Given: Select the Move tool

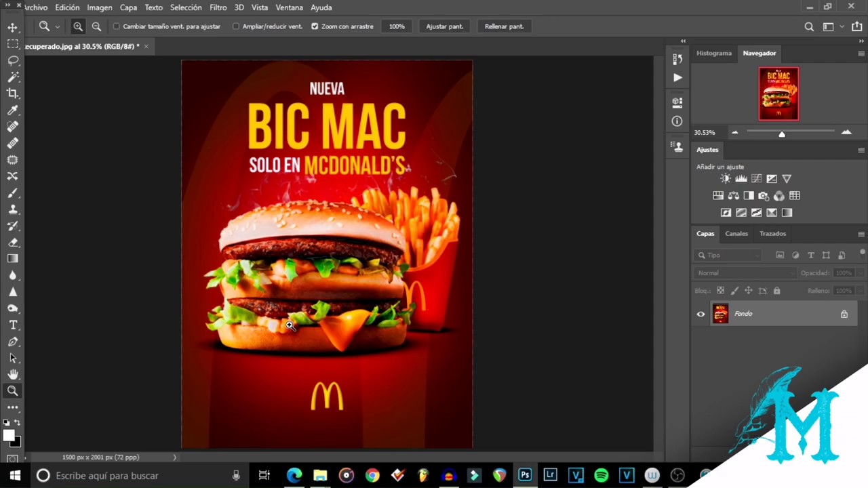Looking at the screenshot, I should click(13, 28).
